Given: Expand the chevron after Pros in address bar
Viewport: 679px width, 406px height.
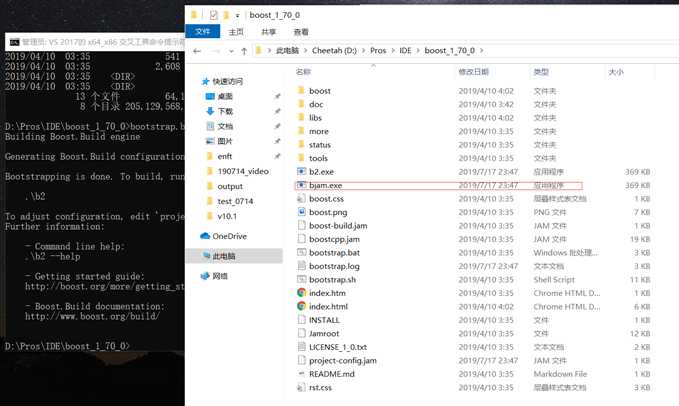Looking at the screenshot, I should [x=393, y=51].
